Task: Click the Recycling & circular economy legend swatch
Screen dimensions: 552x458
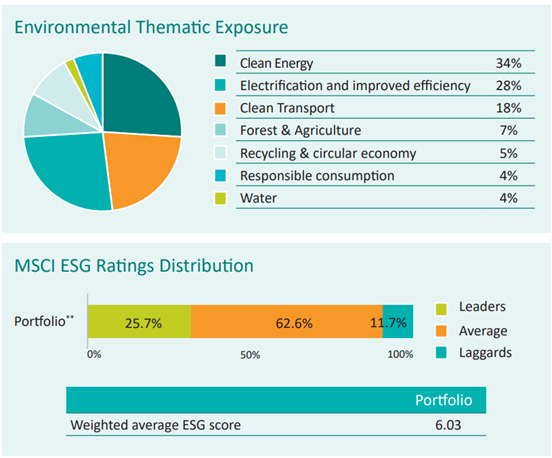Action: [220, 153]
